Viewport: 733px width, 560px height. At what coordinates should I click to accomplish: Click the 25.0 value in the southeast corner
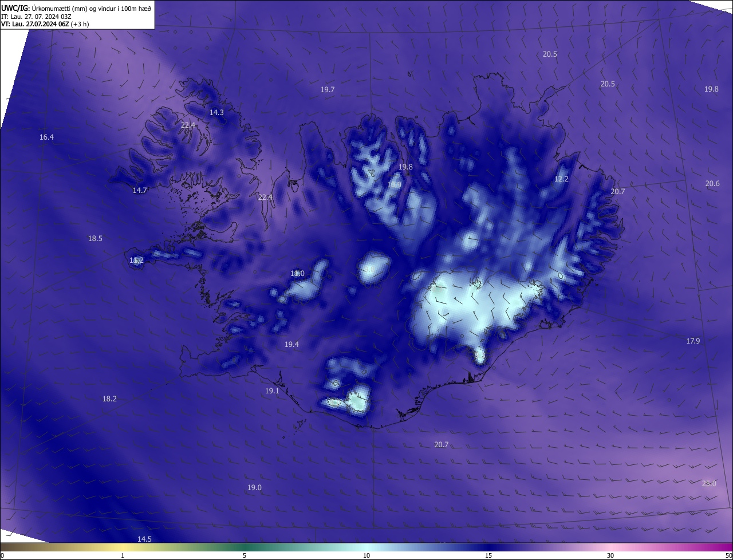[x=709, y=483]
